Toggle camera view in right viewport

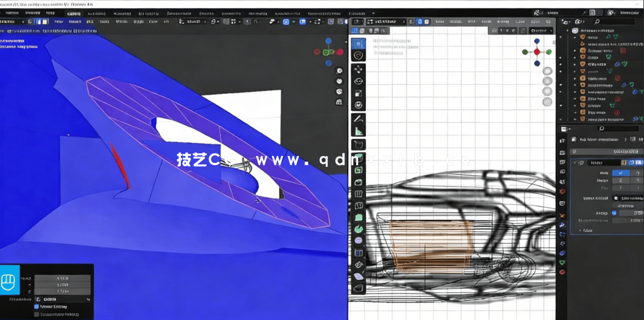(x=547, y=91)
